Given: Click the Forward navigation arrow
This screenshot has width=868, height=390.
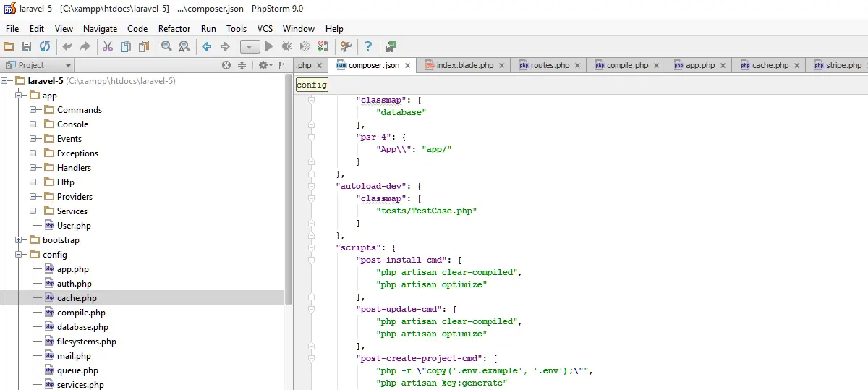Looking at the screenshot, I should point(225,46).
